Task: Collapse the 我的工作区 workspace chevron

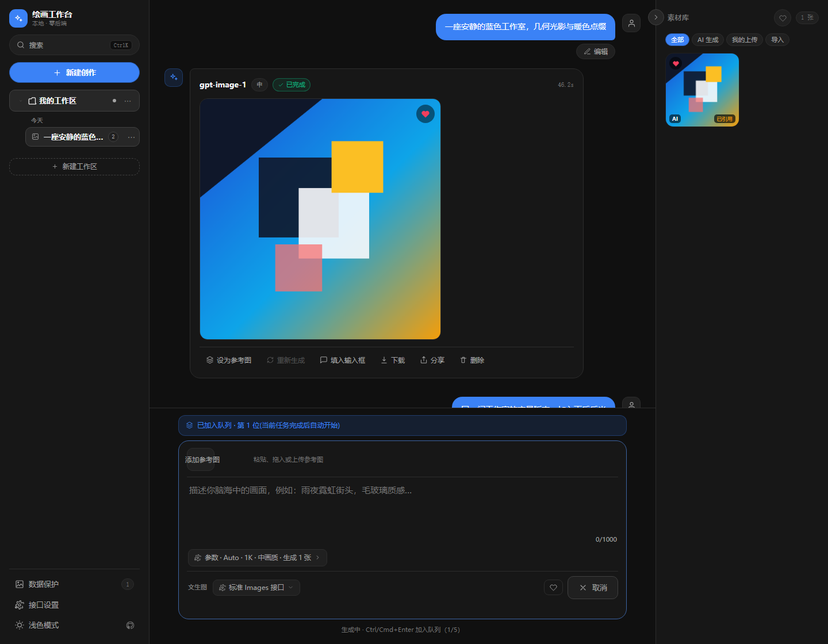Action: click(21, 101)
